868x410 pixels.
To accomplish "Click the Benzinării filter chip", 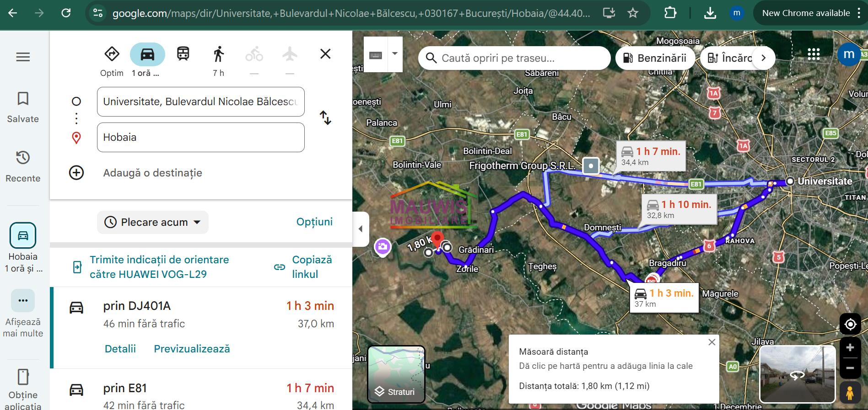I will (655, 58).
